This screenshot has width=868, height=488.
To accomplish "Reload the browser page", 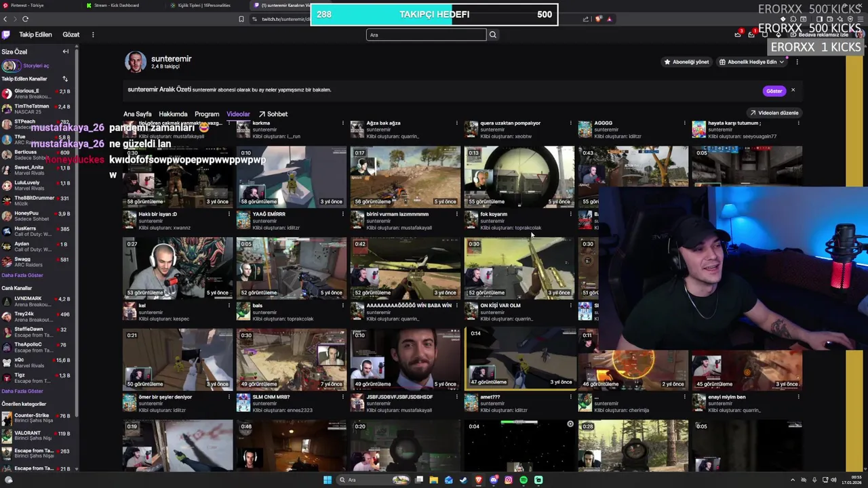I will tap(25, 19).
